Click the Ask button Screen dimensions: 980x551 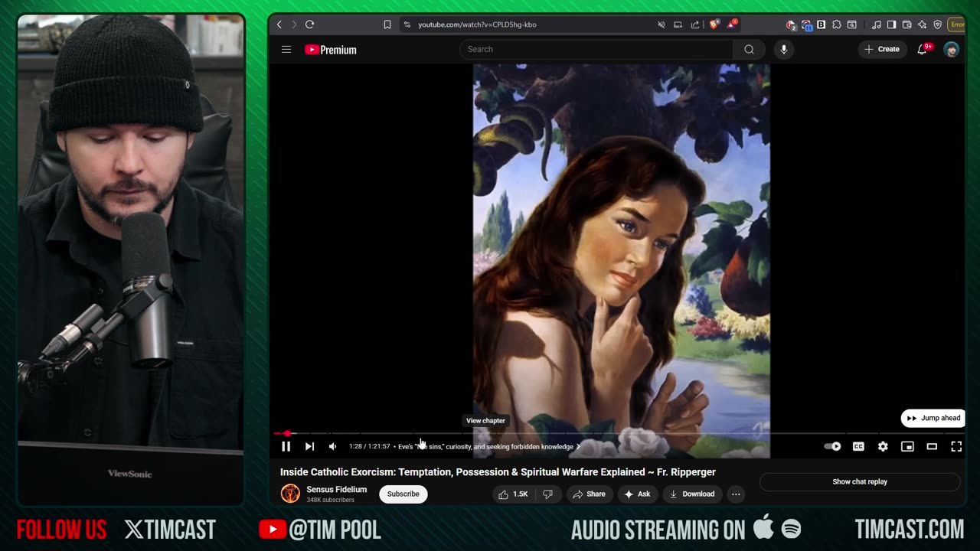click(637, 494)
